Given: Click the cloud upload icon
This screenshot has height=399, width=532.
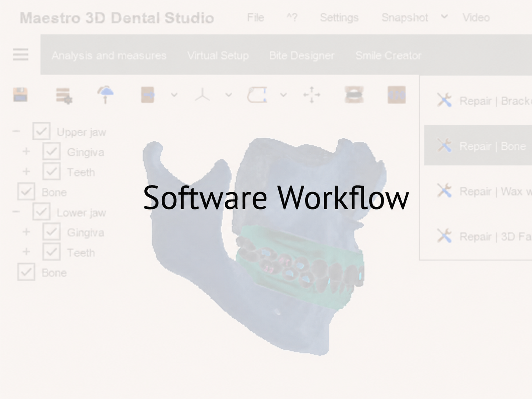Looking at the screenshot, I should pyautogui.click(x=105, y=95).
